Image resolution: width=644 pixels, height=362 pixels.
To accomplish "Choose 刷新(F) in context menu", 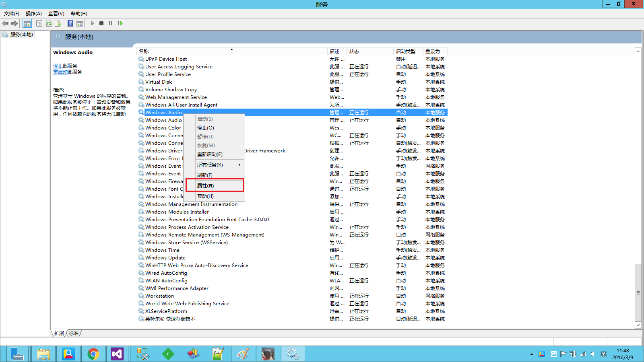I will pos(214,175).
